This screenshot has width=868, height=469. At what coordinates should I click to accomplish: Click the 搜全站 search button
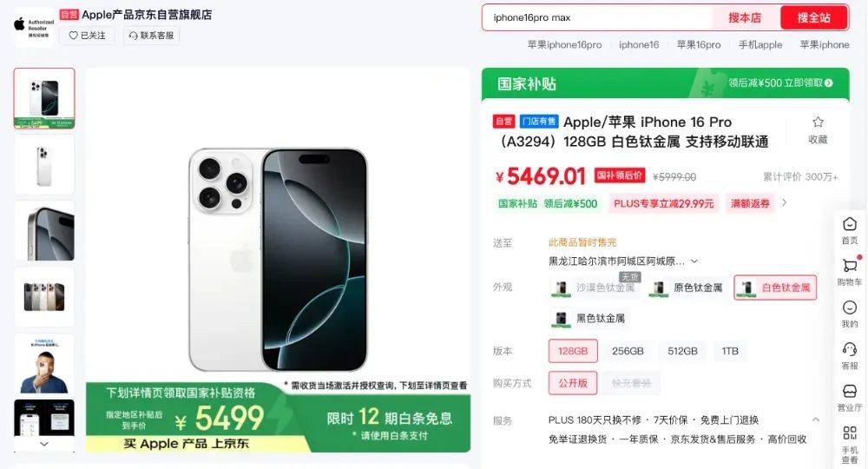[814, 17]
